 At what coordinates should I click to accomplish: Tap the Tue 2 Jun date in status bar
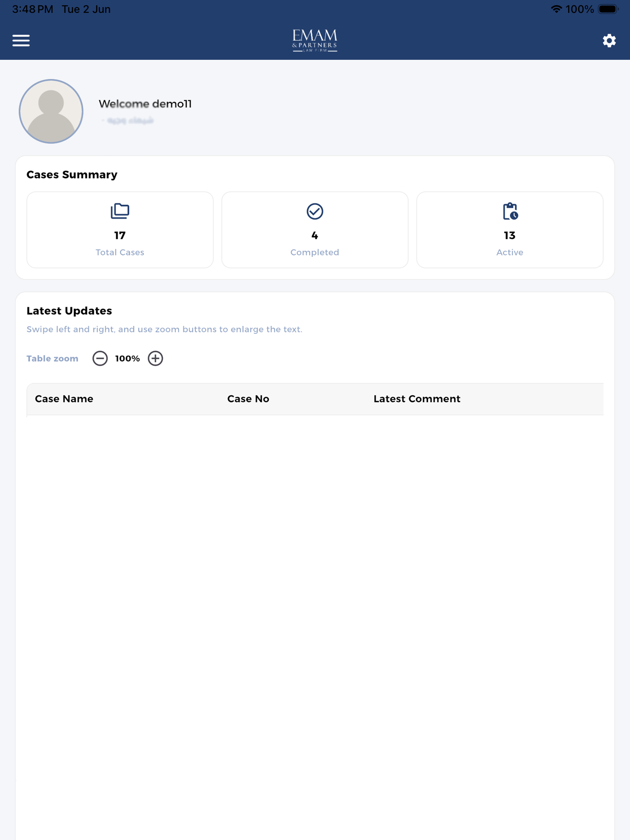pyautogui.click(x=86, y=9)
